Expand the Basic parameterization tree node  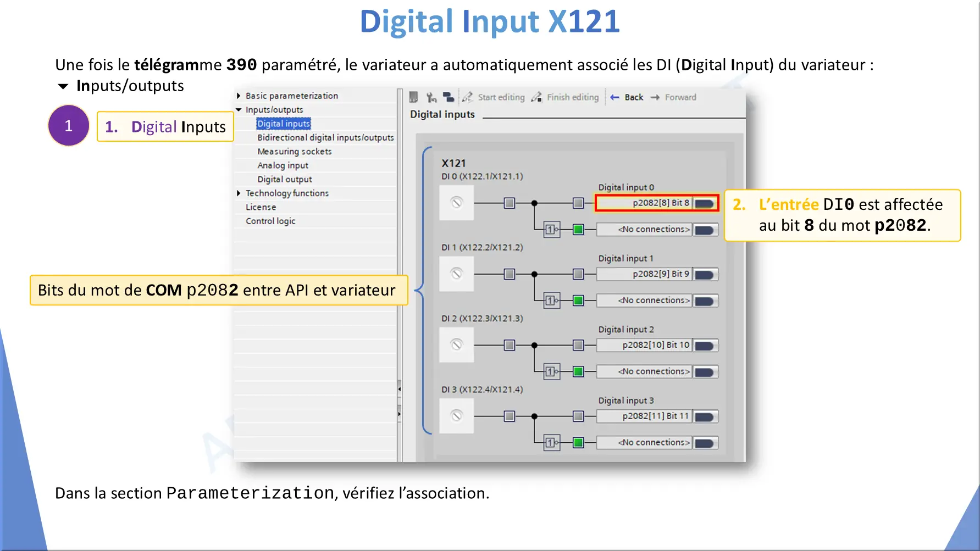(x=239, y=96)
